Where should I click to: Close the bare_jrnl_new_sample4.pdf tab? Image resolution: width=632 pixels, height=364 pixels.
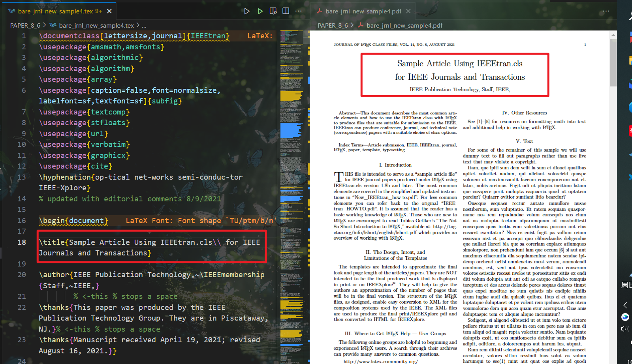tap(408, 11)
